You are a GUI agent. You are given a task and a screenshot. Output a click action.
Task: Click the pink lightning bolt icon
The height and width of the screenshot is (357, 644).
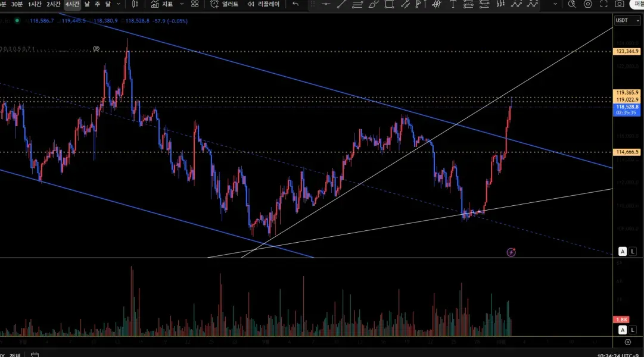click(511, 252)
